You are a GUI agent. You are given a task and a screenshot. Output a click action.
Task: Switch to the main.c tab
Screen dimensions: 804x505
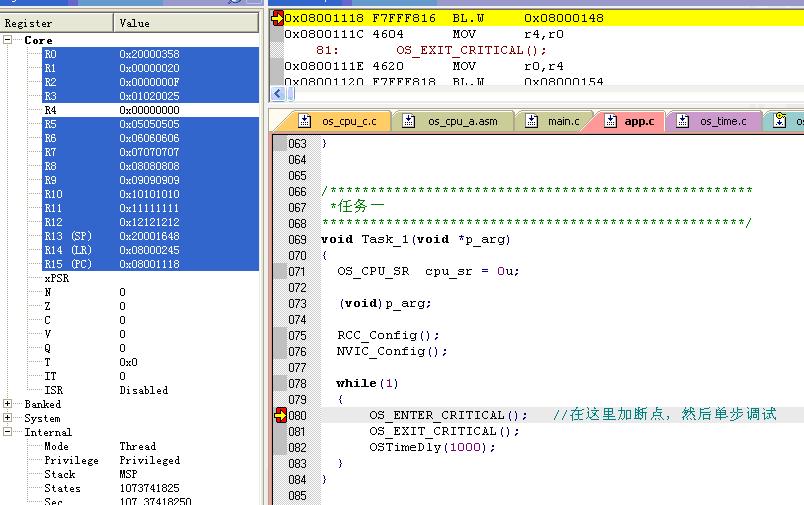(553, 122)
